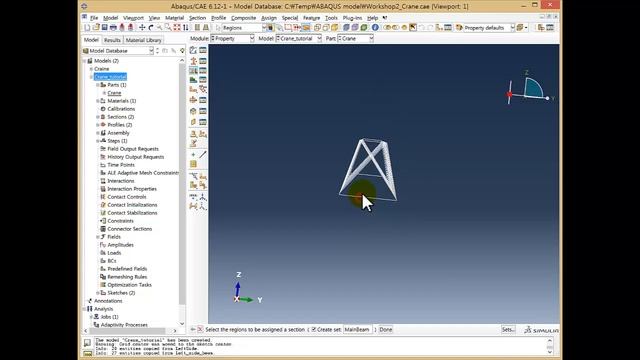Click the Partition Edge toolbox icon
Screen dimensions: 640x360
pyautogui.click(x=193, y=176)
